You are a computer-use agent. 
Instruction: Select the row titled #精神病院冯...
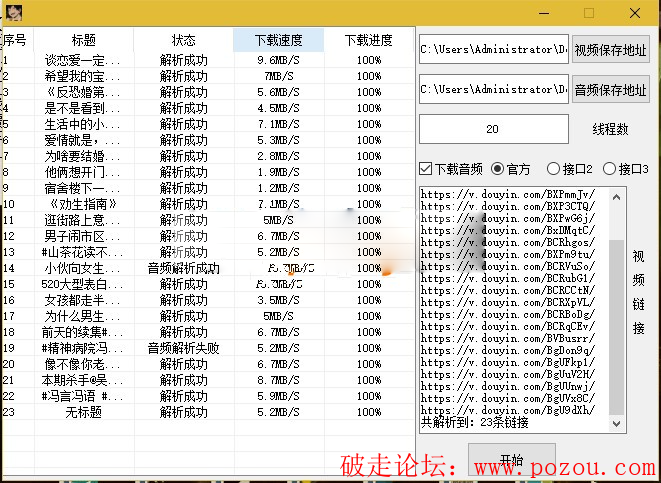(209, 349)
